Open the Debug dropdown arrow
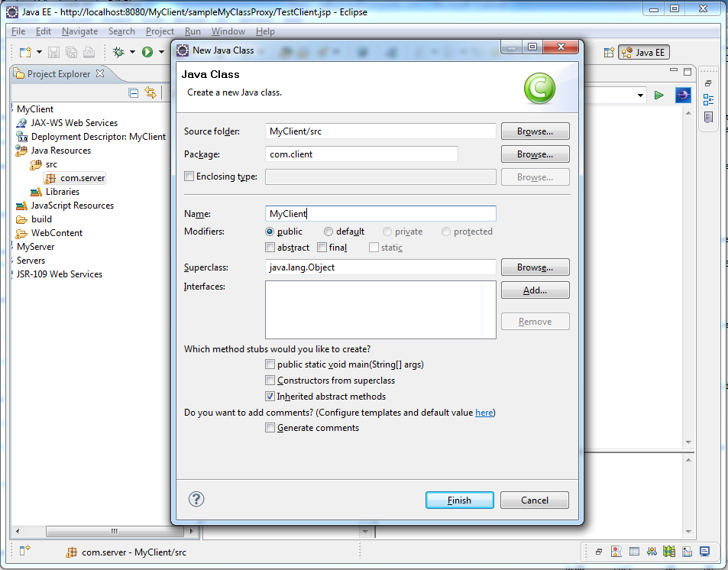Image resolution: width=728 pixels, height=570 pixels. point(132,52)
